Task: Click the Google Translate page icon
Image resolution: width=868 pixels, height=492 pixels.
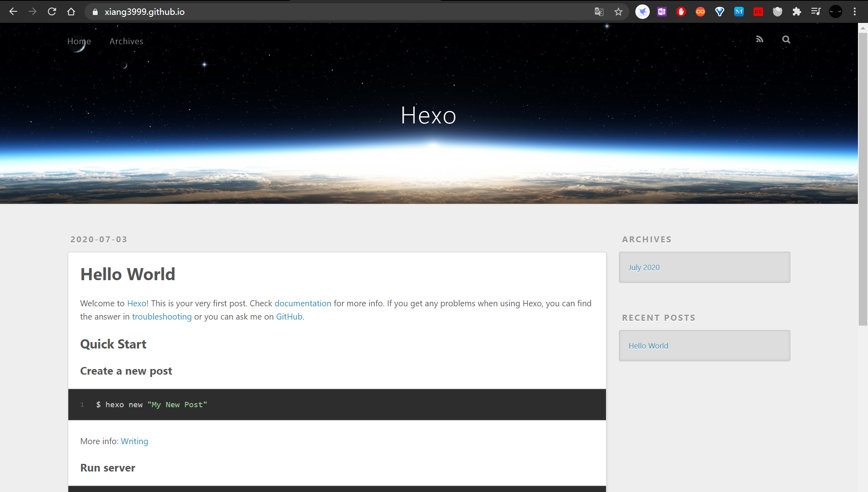Action: (x=599, y=12)
